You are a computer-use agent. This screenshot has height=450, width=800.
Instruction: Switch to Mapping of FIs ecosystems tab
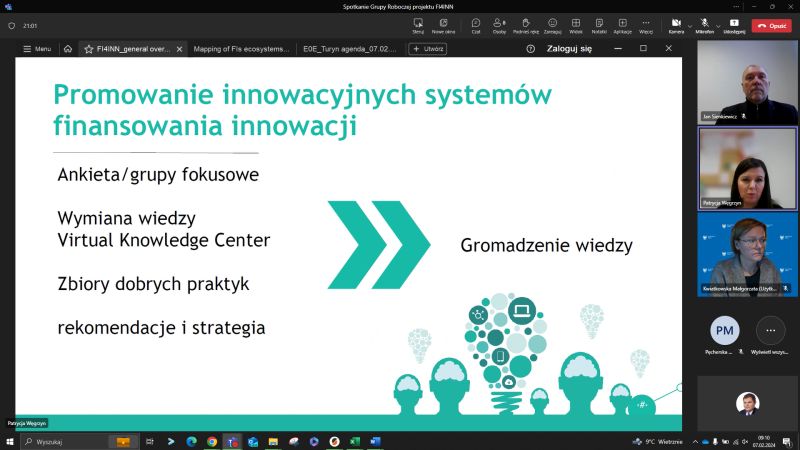(241, 49)
